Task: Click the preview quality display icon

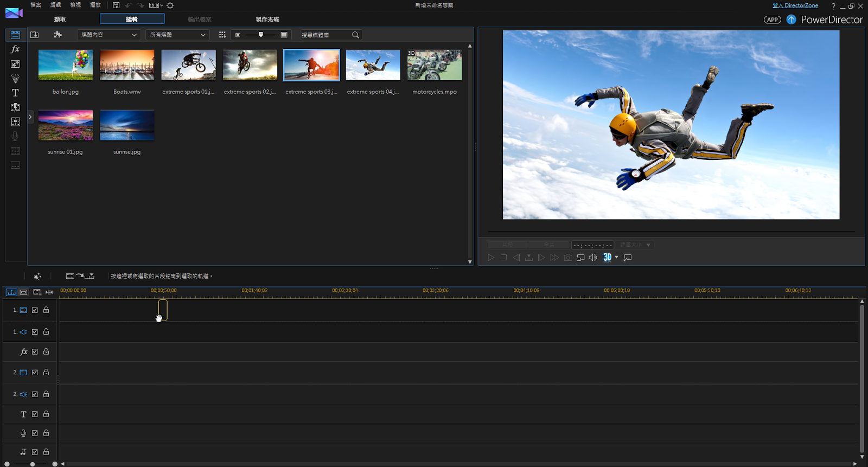Action: [580, 258]
